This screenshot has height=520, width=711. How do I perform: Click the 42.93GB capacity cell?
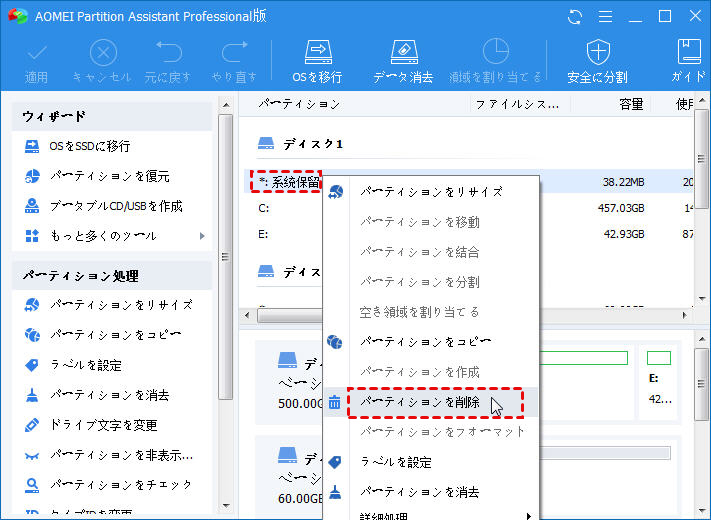pyautogui.click(x=624, y=234)
